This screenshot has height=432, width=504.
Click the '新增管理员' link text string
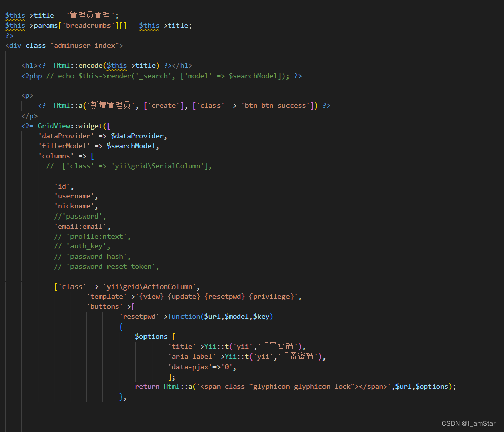point(111,105)
